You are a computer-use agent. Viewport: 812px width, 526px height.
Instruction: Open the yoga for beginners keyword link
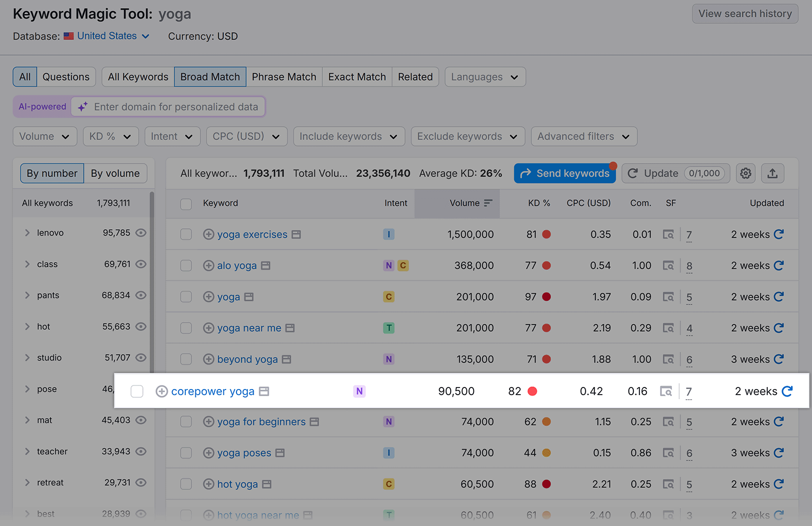[x=261, y=422]
